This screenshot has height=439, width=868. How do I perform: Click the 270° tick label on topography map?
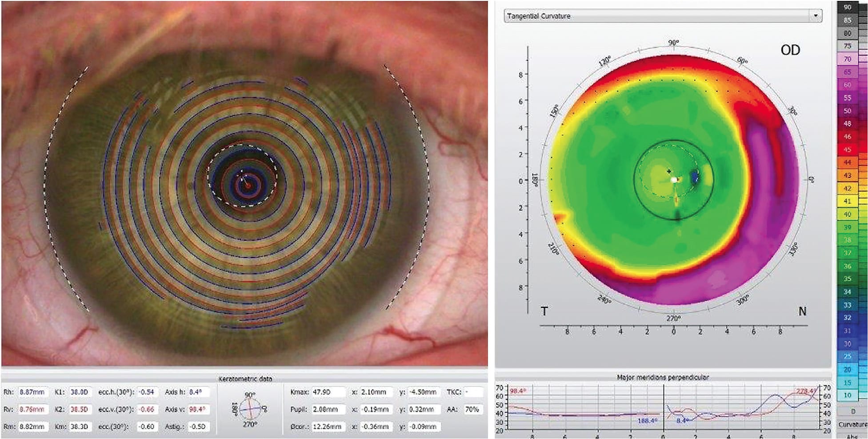[x=673, y=318]
